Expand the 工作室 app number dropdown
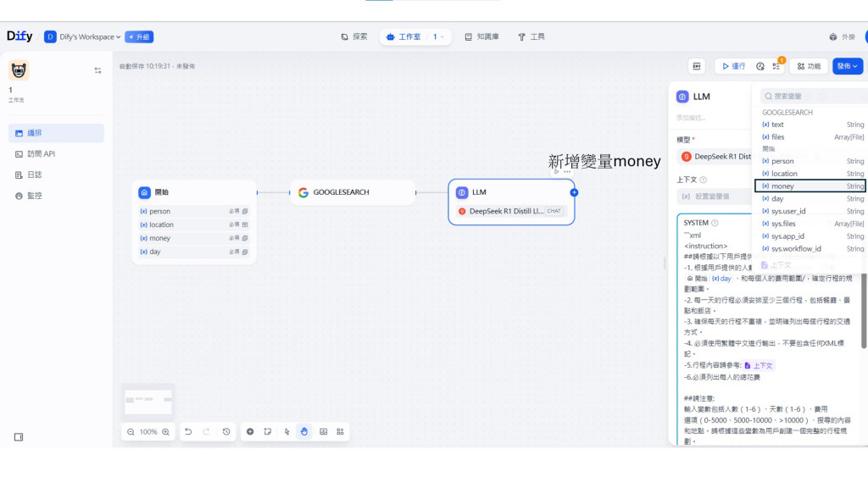 click(438, 36)
